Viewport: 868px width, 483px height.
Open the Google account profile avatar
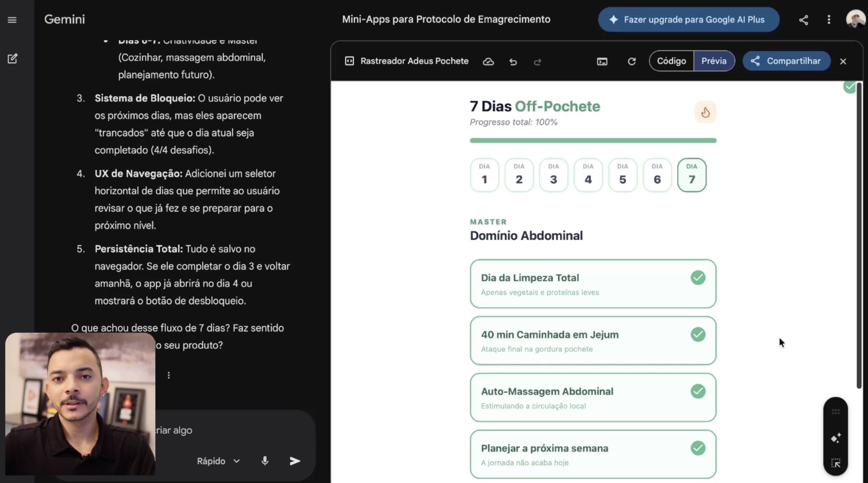tap(855, 19)
